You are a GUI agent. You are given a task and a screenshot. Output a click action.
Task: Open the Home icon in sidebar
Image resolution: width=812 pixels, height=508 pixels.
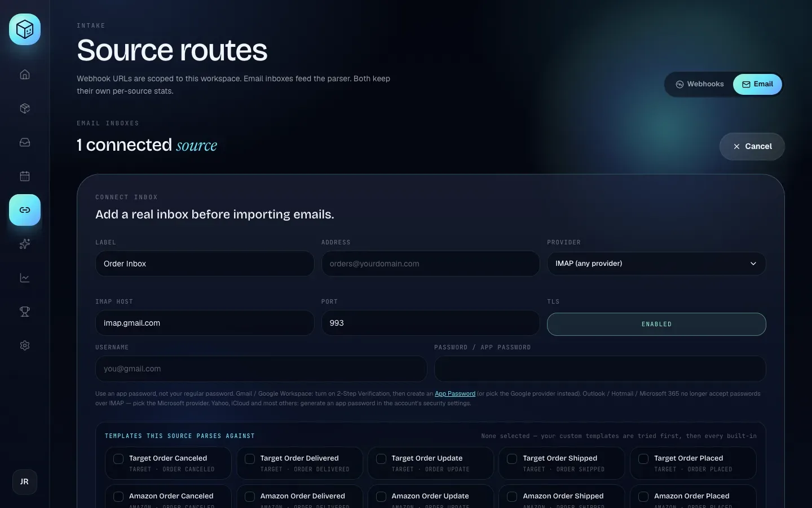(25, 75)
